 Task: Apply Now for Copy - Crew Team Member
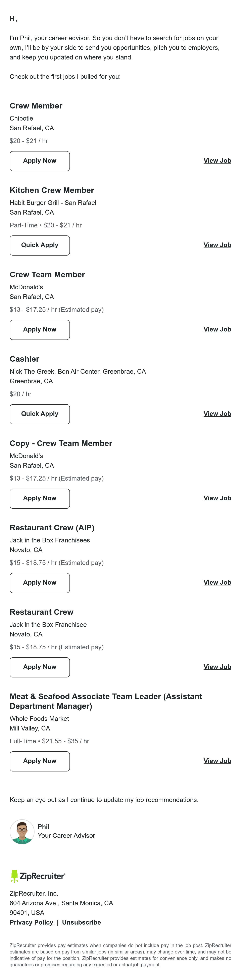pos(40,499)
